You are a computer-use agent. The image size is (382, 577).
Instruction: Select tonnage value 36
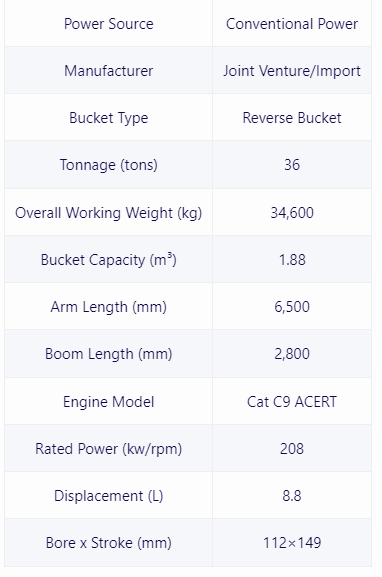(292, 165)
